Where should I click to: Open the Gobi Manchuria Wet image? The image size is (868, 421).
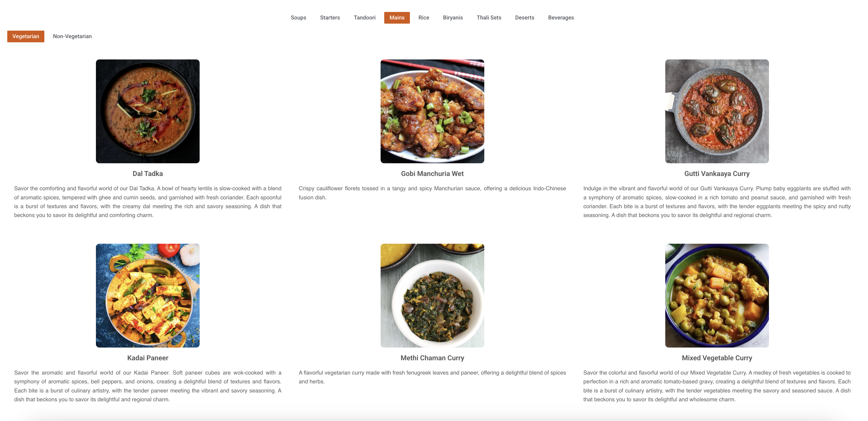click(432, 111)
